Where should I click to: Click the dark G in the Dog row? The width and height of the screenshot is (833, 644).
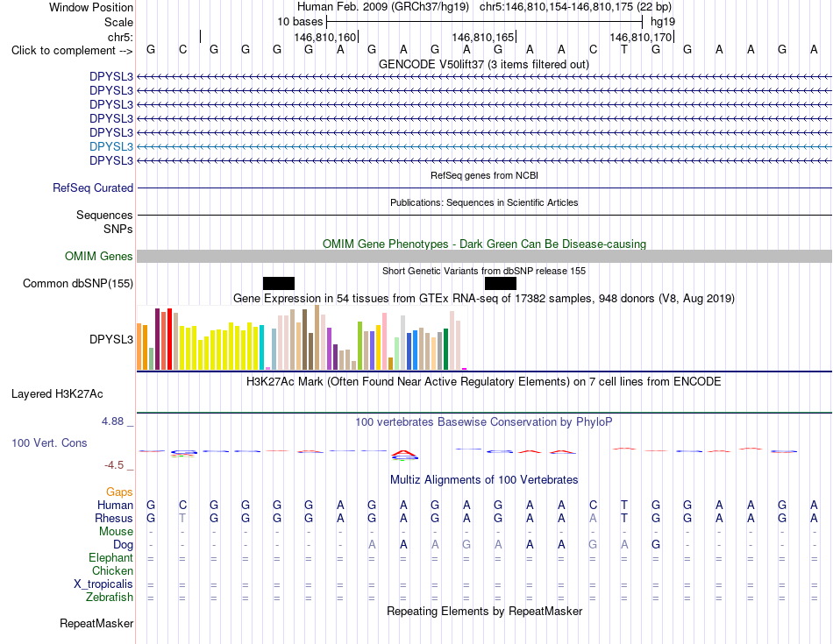pyautogui.click(x=656, y=545)
